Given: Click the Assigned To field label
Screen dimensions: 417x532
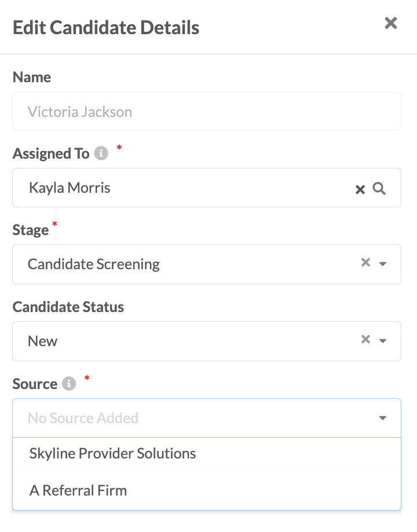Looking at the screenshot, I should [x=51, y=153].
